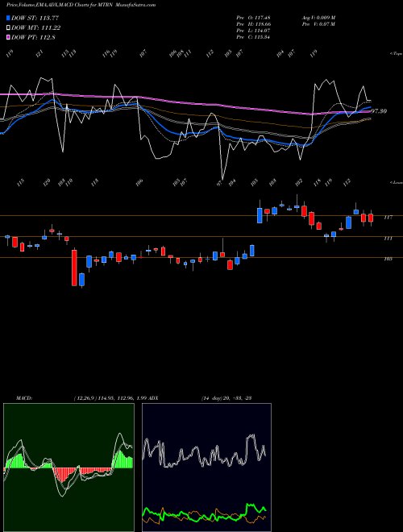Click the Pre V: 0.07 M value

click(318, 24)
